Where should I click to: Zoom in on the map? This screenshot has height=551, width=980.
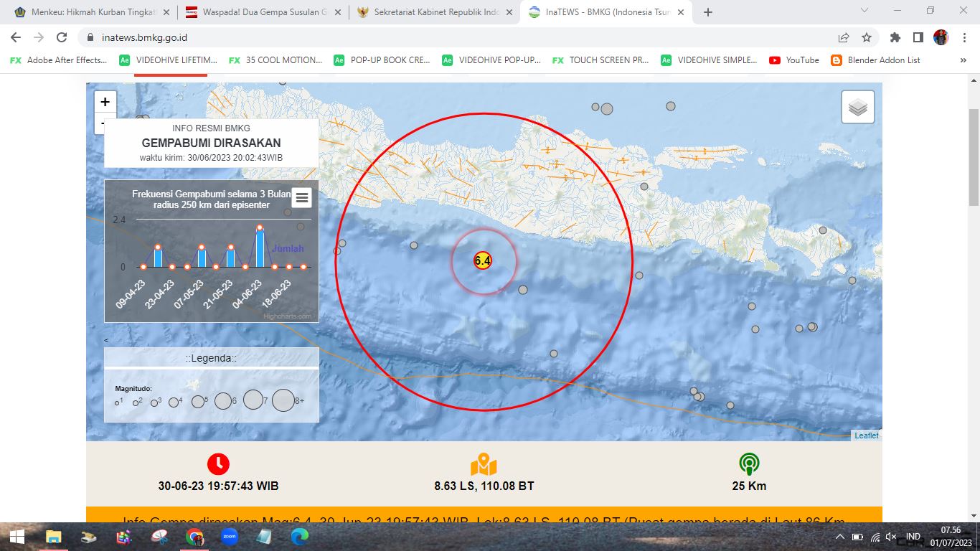(x=105, y=102)
